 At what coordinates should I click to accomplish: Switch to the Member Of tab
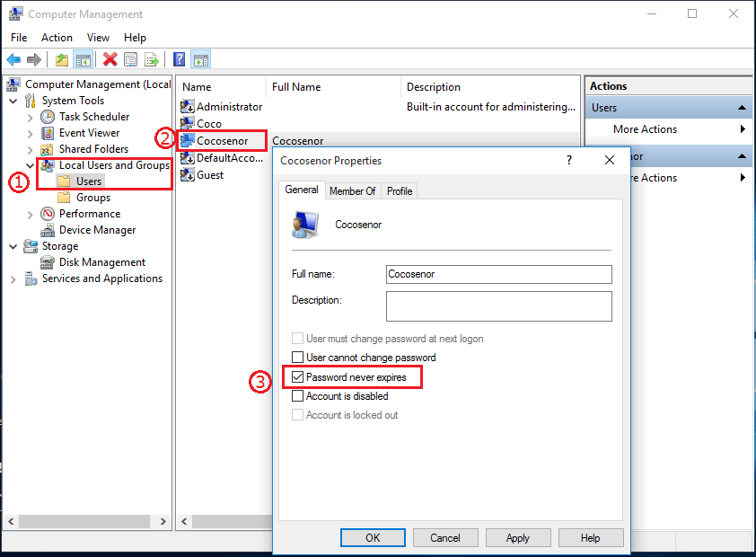(352, 191)
